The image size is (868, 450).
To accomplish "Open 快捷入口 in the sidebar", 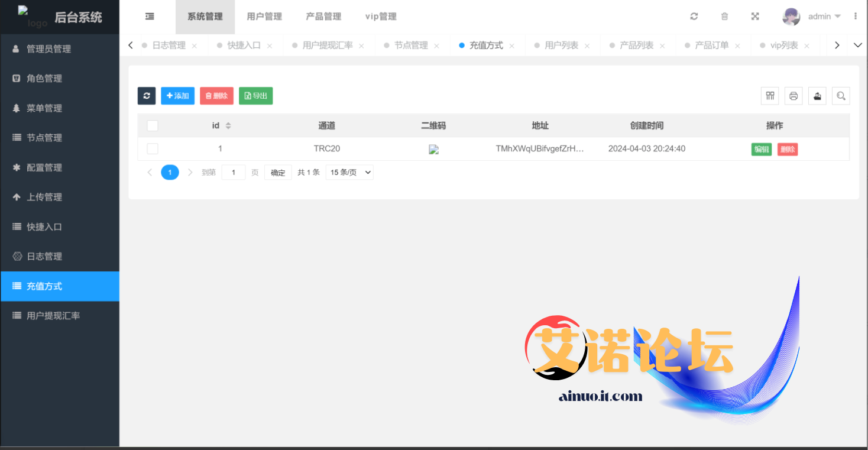I will pyautogui.click(x=60, y=226).
